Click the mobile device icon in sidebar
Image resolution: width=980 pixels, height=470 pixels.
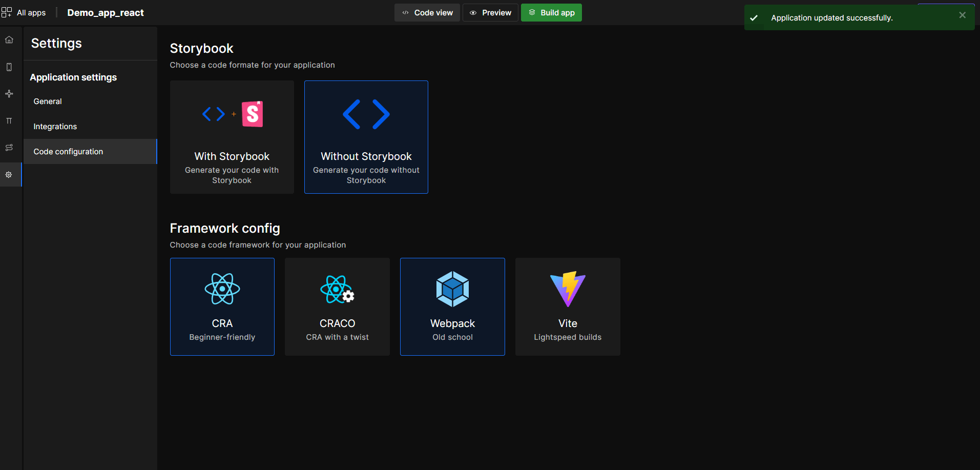[x=9, y=67]
